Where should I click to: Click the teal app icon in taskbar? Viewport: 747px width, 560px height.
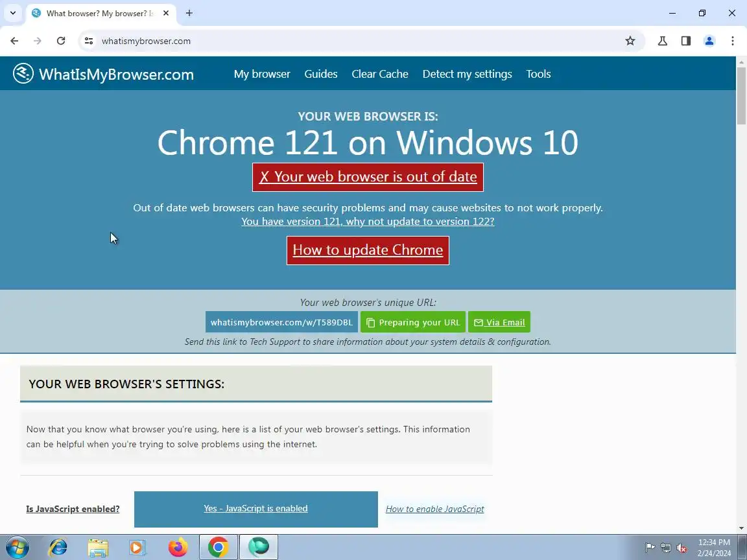[x=259, y=548]
